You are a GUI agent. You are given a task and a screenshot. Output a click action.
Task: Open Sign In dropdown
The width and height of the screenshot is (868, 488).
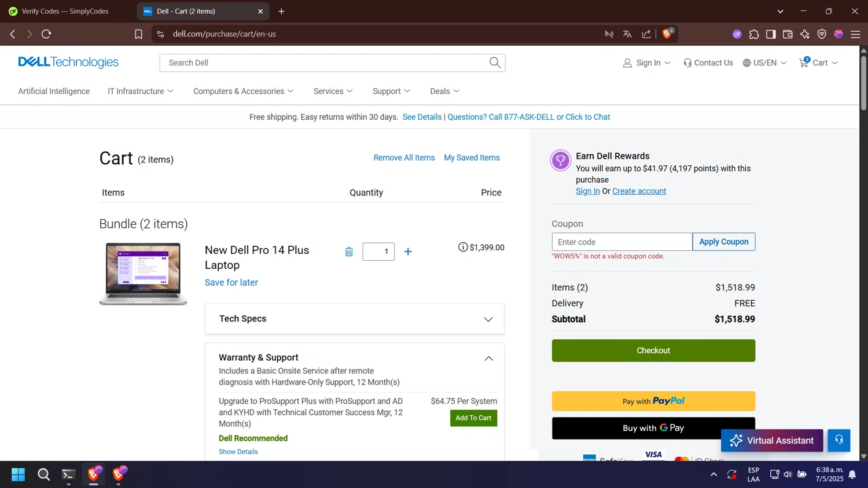(647, 62)
